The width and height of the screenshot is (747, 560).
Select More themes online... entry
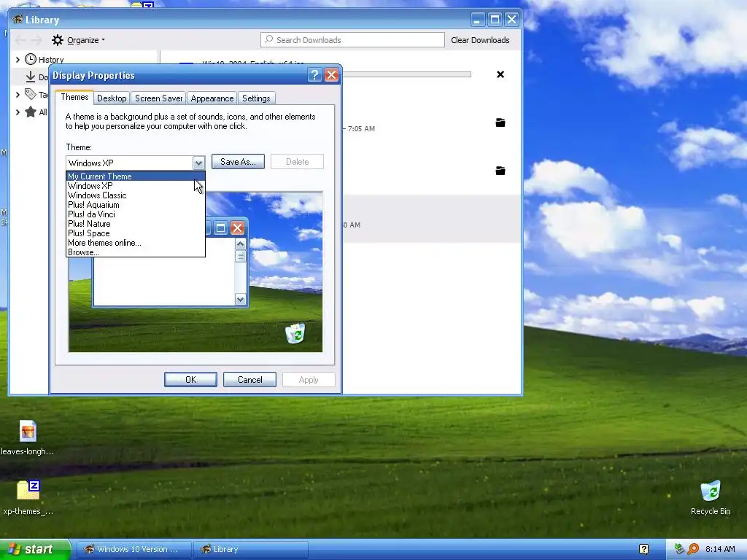click(x=135, y=243)
